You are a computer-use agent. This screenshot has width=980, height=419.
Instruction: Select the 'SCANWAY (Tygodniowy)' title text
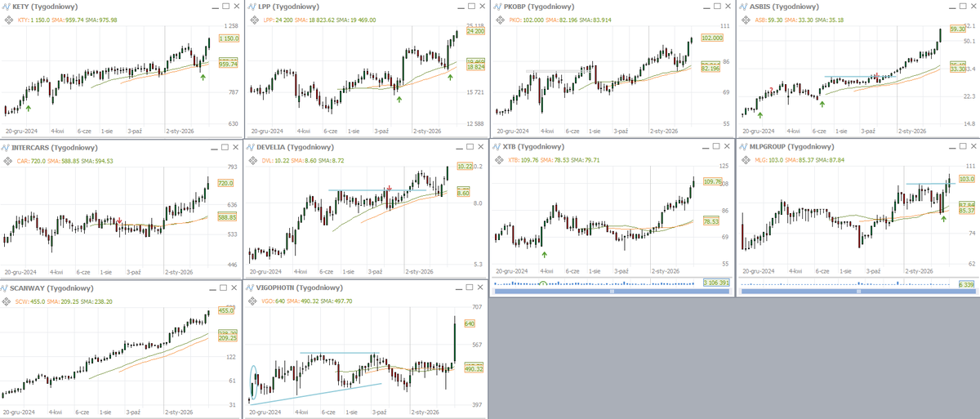[x=51, y=288]
